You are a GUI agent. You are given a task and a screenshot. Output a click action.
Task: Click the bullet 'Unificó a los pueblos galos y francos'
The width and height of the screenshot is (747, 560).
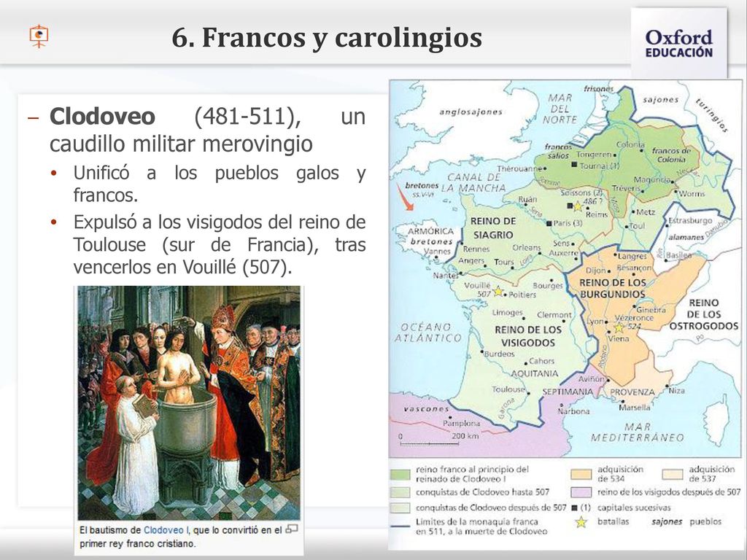[x=219, y=183]
